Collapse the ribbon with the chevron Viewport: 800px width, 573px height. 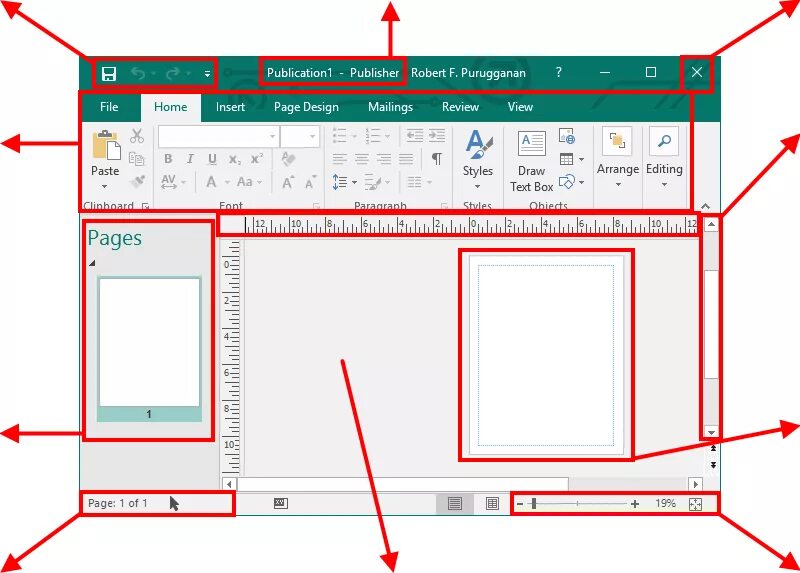coord(706,206)
